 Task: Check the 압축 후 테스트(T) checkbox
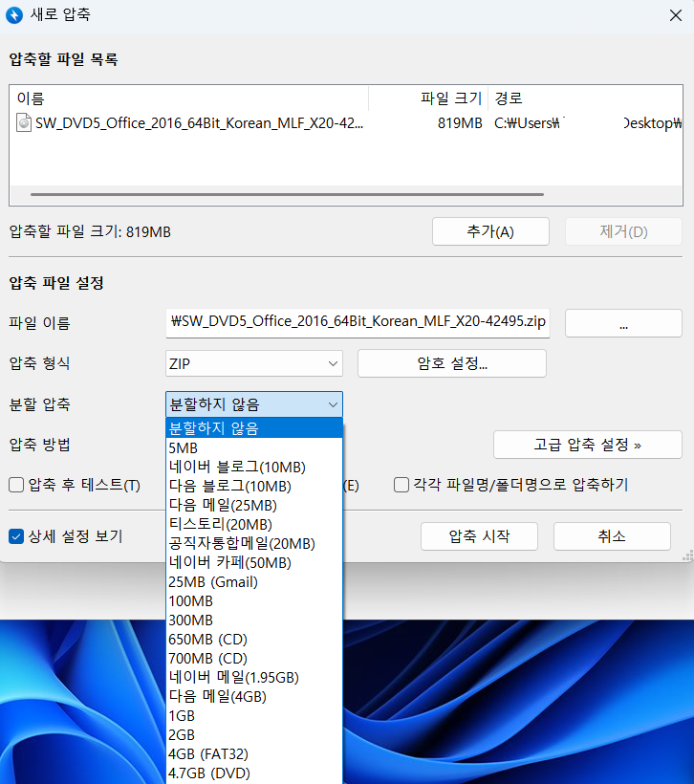[16, 485]
